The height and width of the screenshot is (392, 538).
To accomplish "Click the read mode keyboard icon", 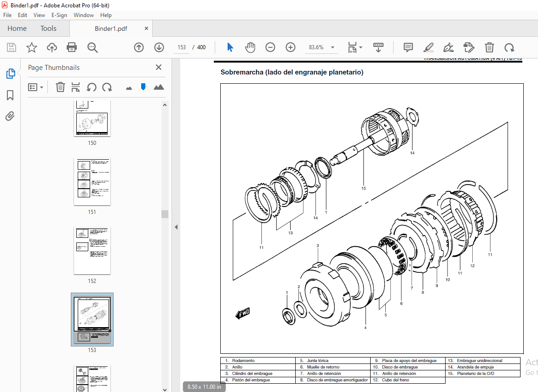I will pos(378,47).
